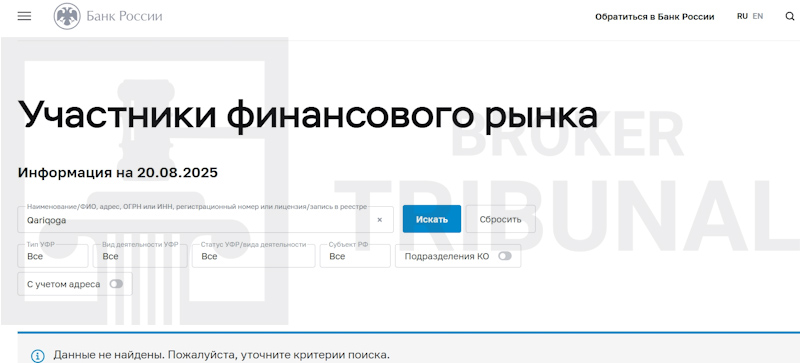The image size is (800, 363).
Task: Focus the search field containing Qariqoga
Action: 206,220
